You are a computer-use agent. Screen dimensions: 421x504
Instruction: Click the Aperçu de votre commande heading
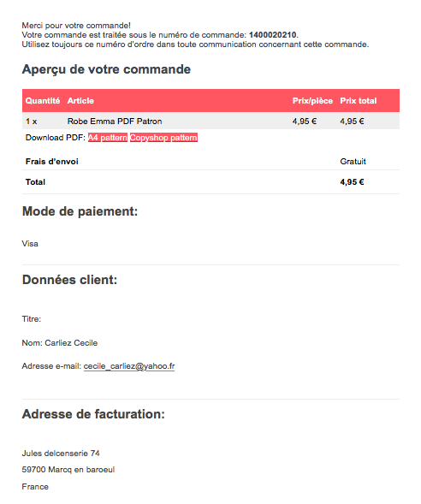tap(106, 69)
